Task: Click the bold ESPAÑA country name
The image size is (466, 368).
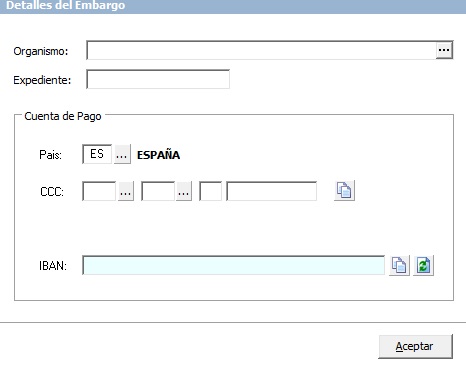Action: (x=159, y=155)
